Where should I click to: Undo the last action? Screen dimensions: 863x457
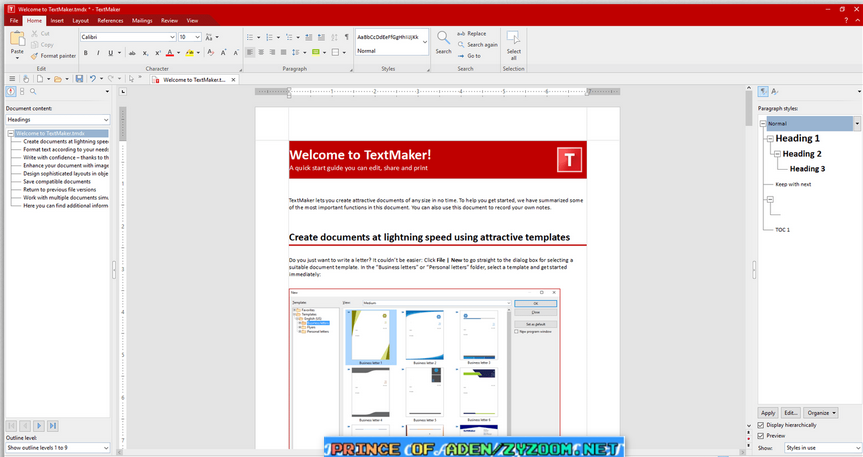[92, 79]
